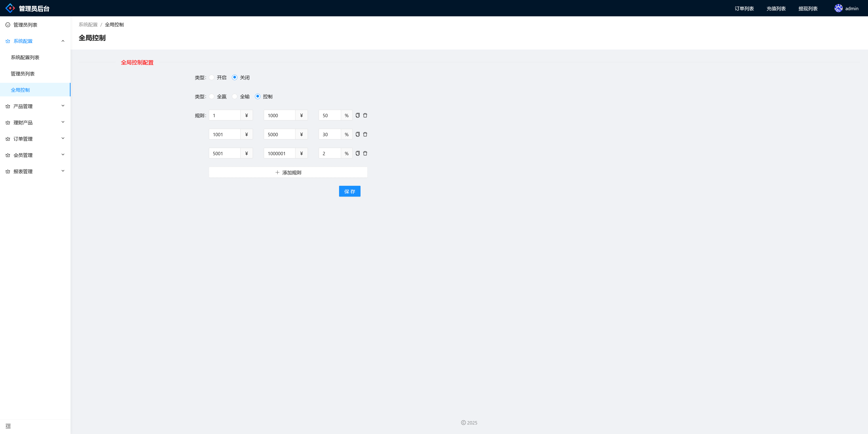Collapse sidebar using bottom menu-fold icon

coord(8,426)
